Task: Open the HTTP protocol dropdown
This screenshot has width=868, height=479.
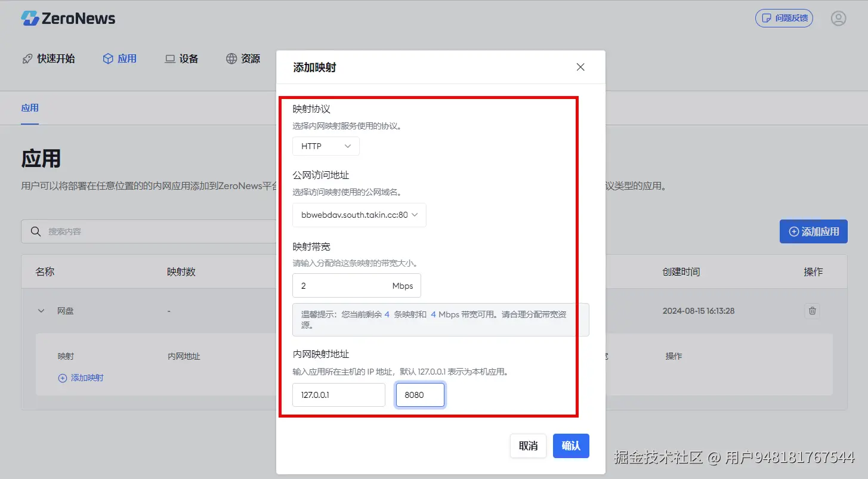Action: coord(326,146)
